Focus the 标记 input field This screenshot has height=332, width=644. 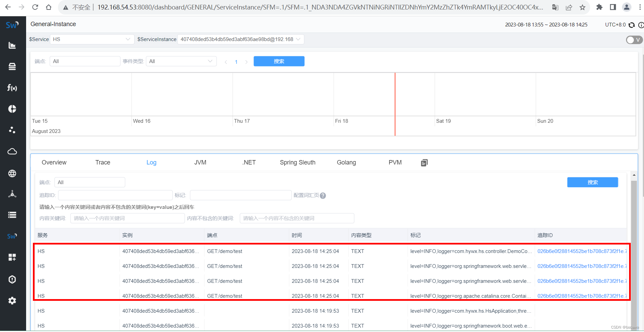click(x=241, y=195)
